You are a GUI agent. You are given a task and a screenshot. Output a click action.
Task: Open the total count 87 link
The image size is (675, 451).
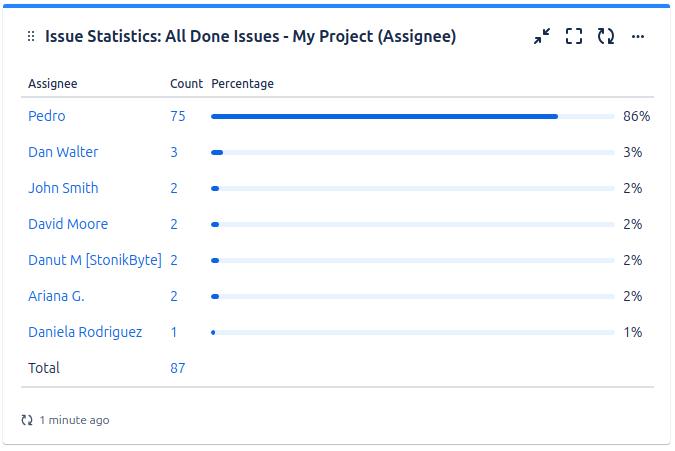click(x=177, y=368)
